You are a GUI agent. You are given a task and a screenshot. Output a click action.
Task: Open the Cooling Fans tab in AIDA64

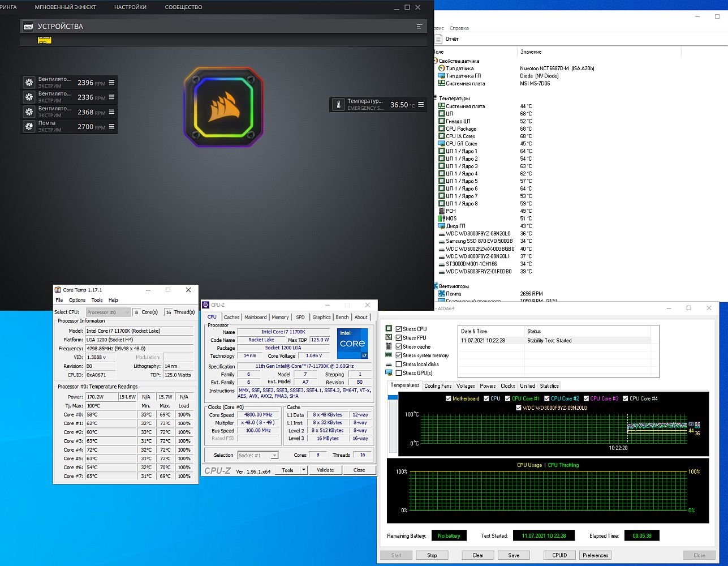point(438,386)
